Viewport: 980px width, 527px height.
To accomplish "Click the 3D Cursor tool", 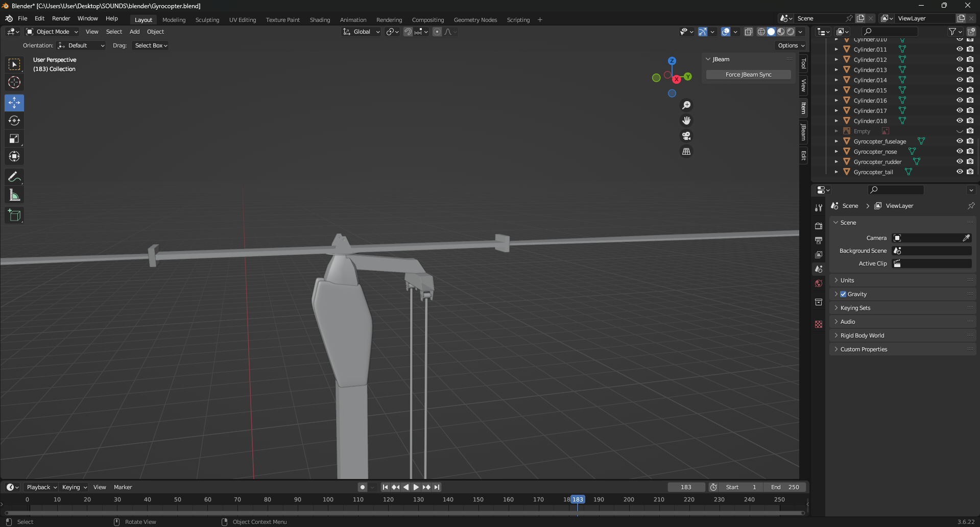I will (x=14, y=82).
